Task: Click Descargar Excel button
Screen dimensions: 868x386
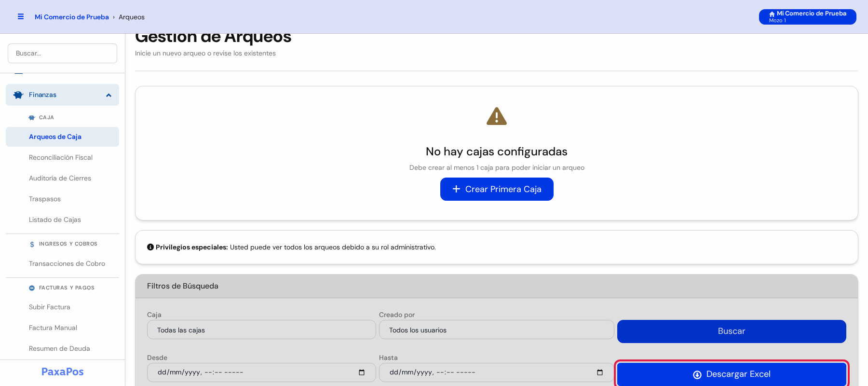Action: coord(732,374)
